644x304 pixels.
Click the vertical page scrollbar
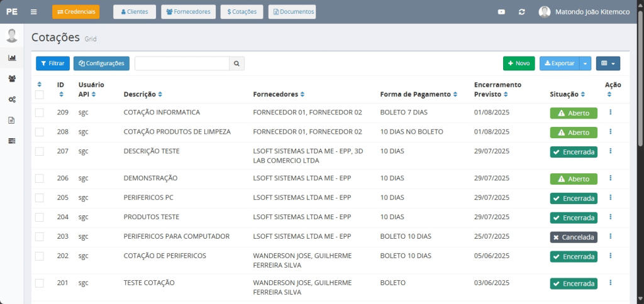pos(641,78)
